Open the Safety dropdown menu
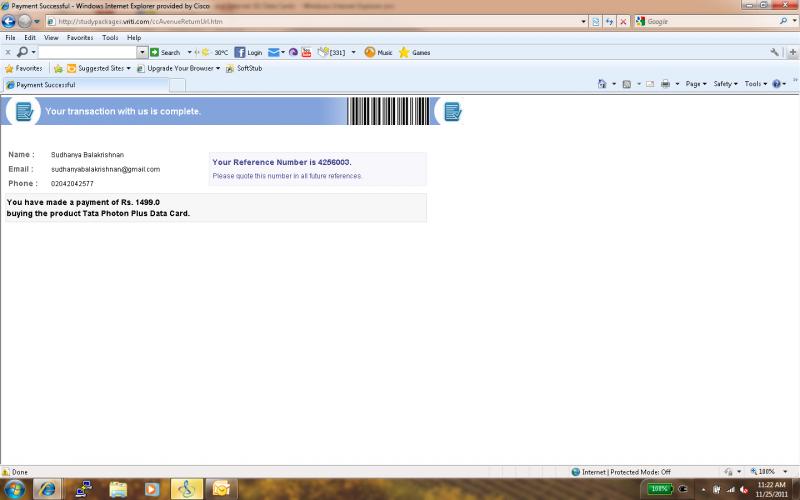Image resolution: width=800 pixels, height=500 pixels. (725, 84)
